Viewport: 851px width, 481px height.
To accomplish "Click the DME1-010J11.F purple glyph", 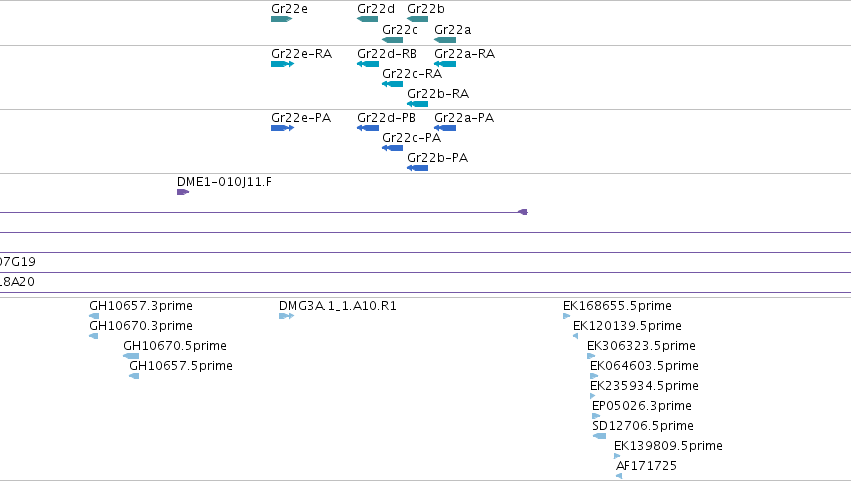I will [183, 192].
